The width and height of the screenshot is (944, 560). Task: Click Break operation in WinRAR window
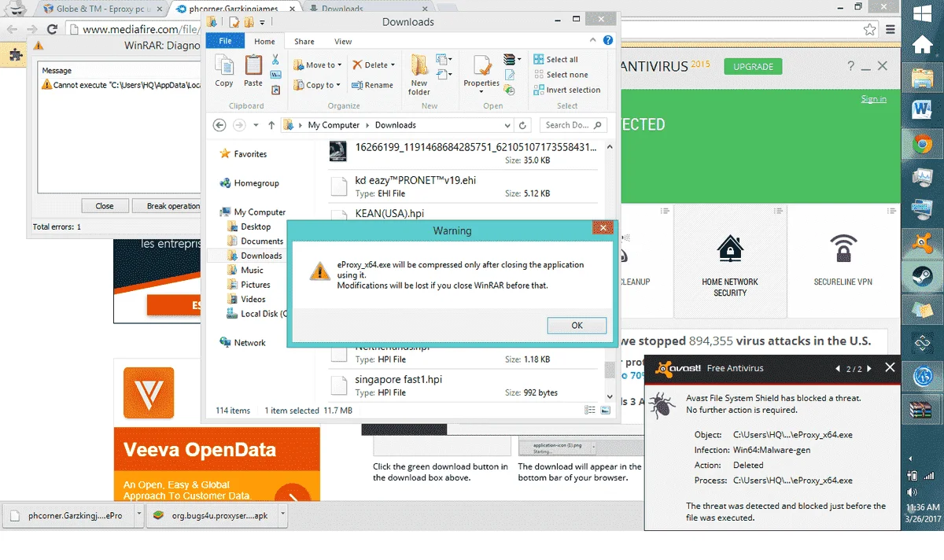167,206
